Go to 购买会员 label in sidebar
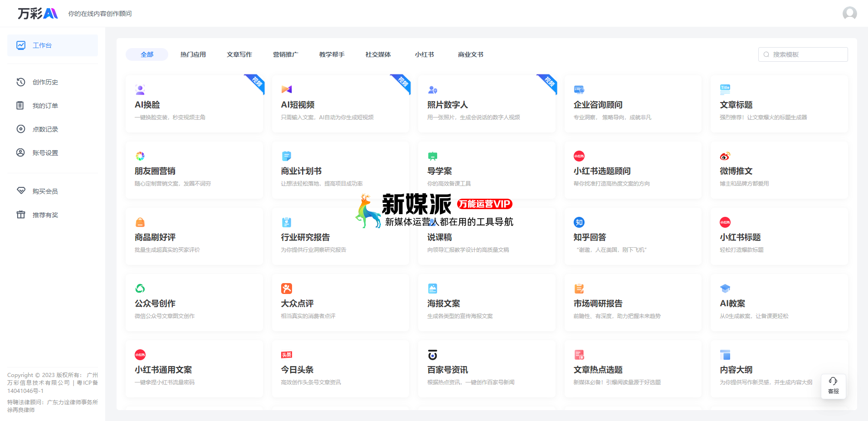 [45, 191]
